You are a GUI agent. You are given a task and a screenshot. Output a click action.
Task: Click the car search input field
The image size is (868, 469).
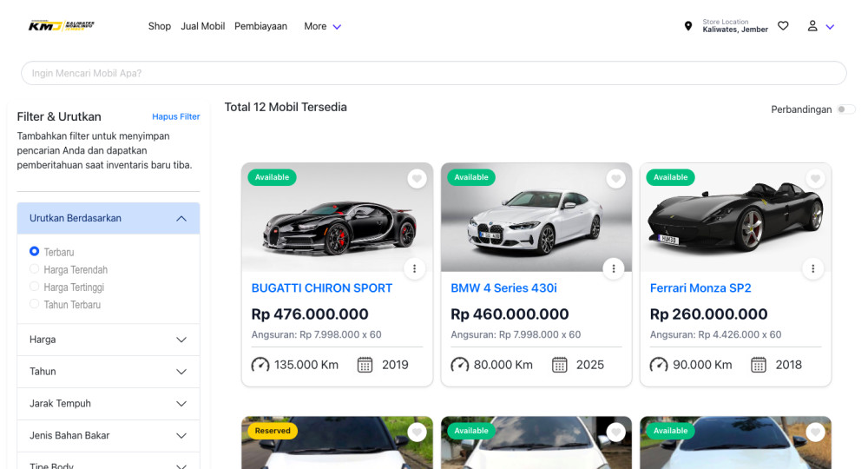pyautogui.click(x=433, y=73)
